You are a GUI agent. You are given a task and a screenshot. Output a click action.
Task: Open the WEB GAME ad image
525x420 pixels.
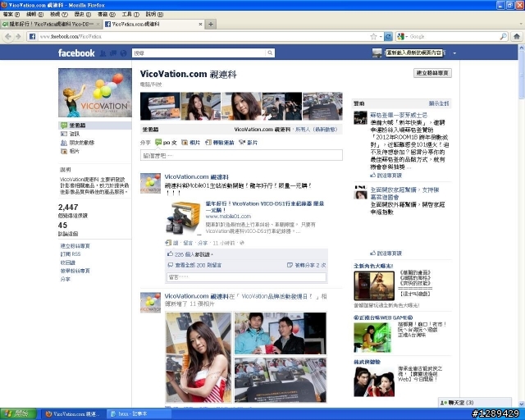click(x=372, y=338)
